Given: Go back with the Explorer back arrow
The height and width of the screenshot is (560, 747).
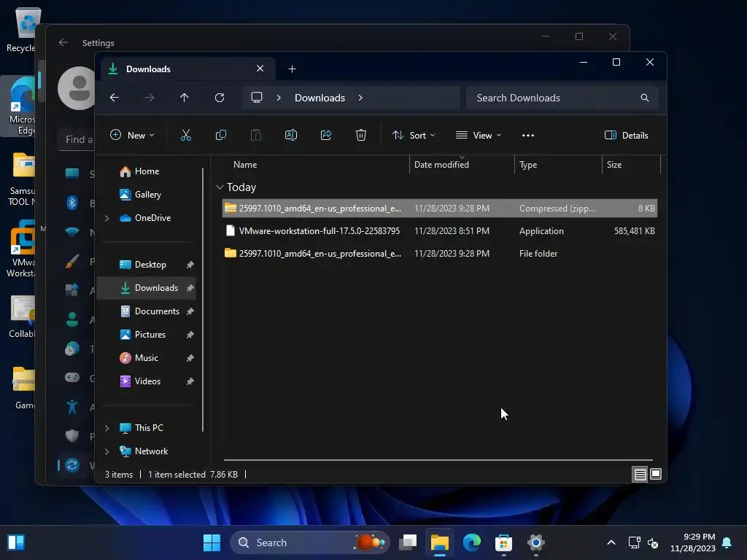Looking at the screenshot, I should click(x=115, y=98).
